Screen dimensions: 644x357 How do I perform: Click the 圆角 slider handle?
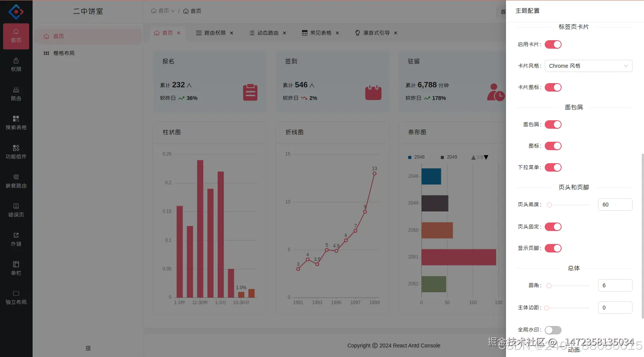click(549, 286)
